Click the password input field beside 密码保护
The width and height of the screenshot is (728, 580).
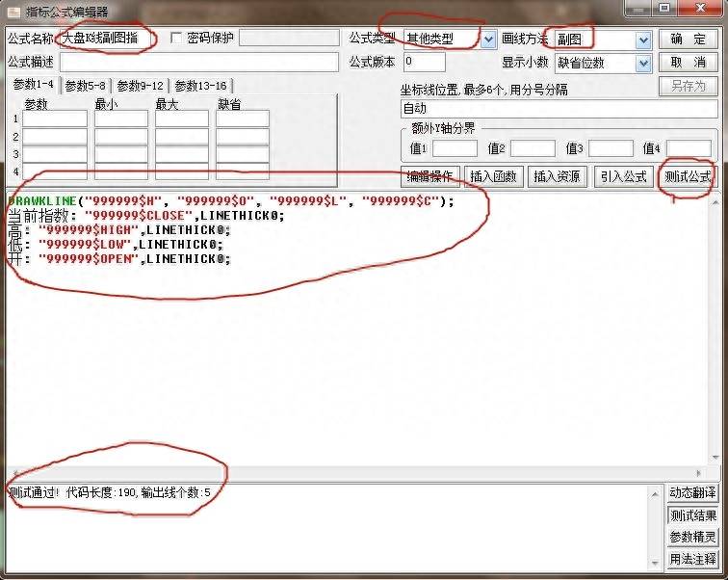click(x=289, y=38)
